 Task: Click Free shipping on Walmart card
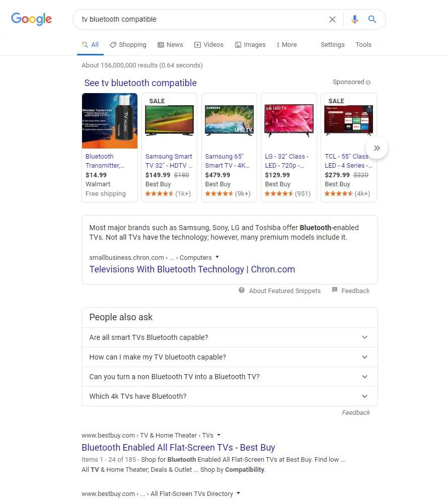[105, 194]
